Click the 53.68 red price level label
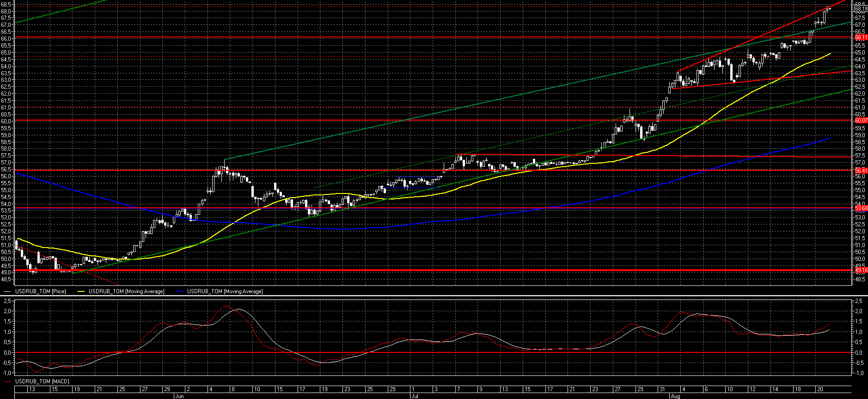 [861, 208]
